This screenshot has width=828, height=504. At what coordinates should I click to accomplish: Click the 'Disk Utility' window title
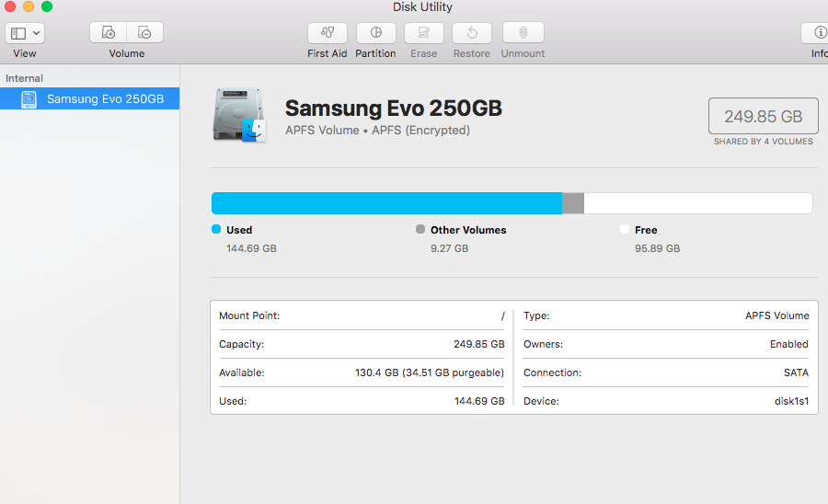422,6
